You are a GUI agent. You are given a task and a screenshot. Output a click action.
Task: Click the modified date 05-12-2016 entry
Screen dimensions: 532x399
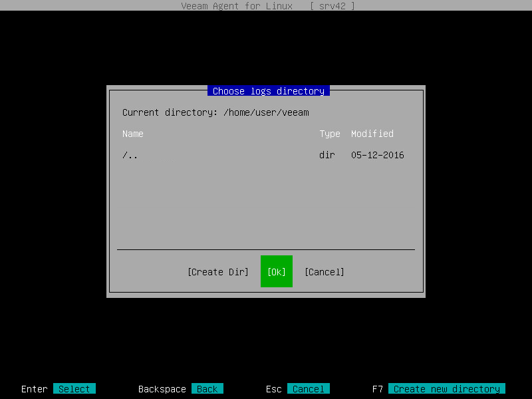point(377,155)
